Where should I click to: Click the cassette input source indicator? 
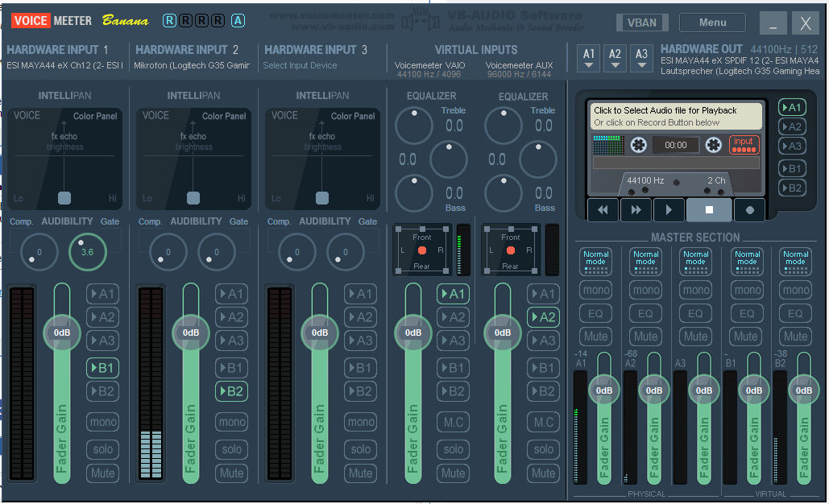point(744,145)
